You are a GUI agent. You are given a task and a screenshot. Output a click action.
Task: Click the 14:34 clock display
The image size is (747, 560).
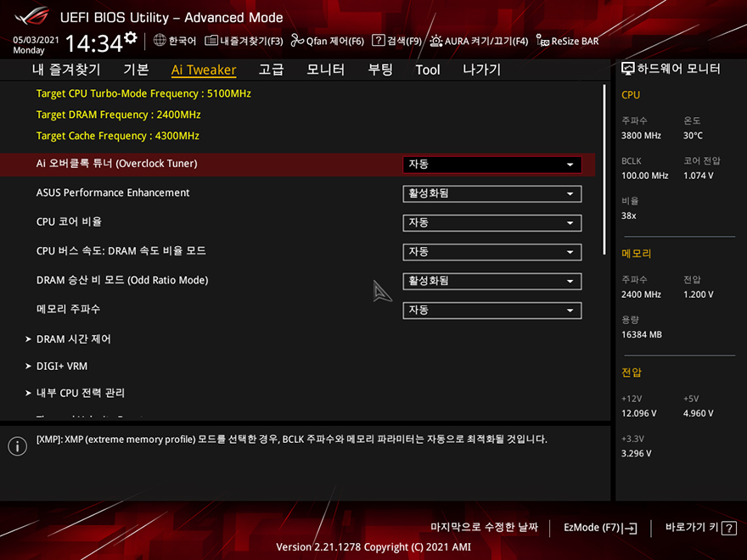(94, 43)
